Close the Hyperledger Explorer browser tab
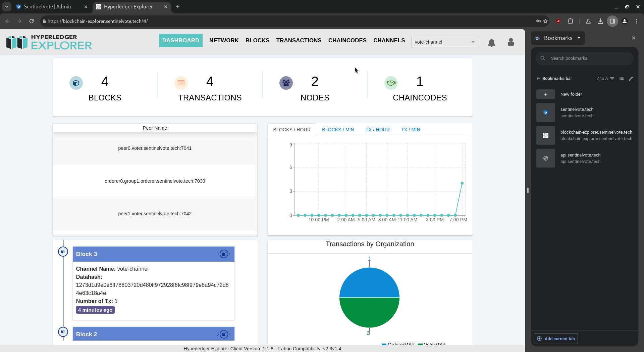Image resolution: width=644 pixels, height=352 pixels. (x=166, y=7)
